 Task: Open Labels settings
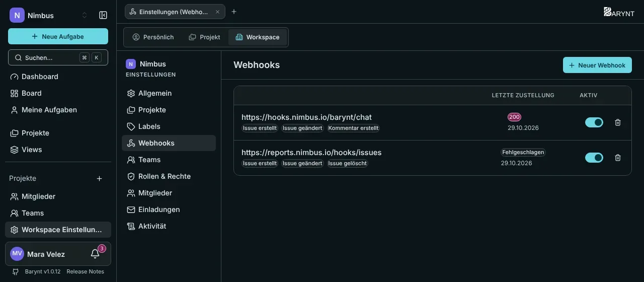coord(169,126)
